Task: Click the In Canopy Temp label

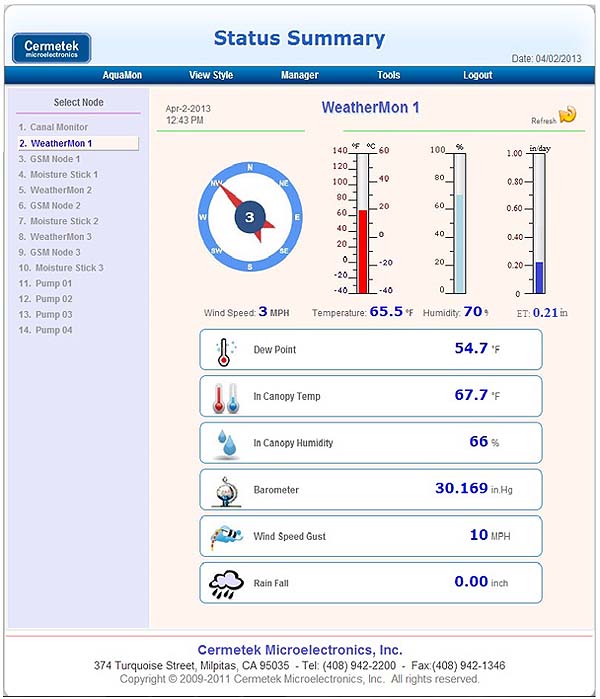Action: (x=287, y=396)
